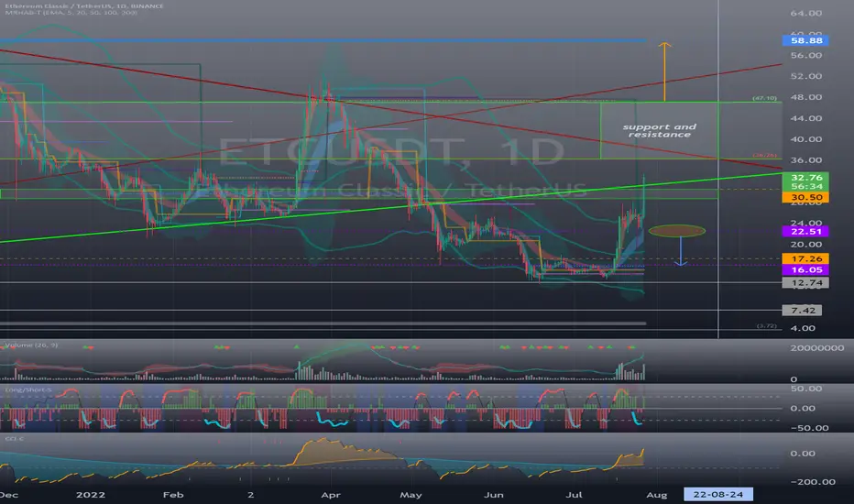Select the blue down arrow drawing
The width and height of the screenshot is (854, 504).
coord(681,251)
